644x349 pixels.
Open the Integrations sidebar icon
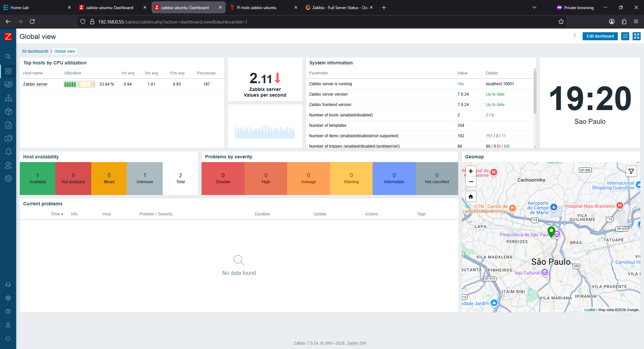(x=8, y=298)
